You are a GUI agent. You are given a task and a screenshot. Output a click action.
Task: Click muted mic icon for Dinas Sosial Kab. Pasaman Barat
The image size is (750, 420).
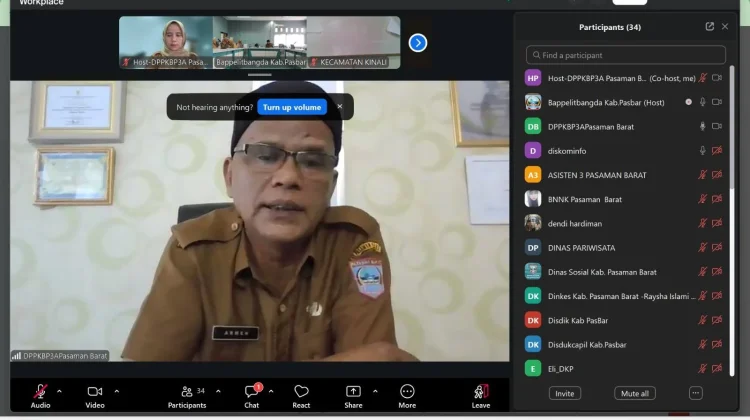point(702,272)
